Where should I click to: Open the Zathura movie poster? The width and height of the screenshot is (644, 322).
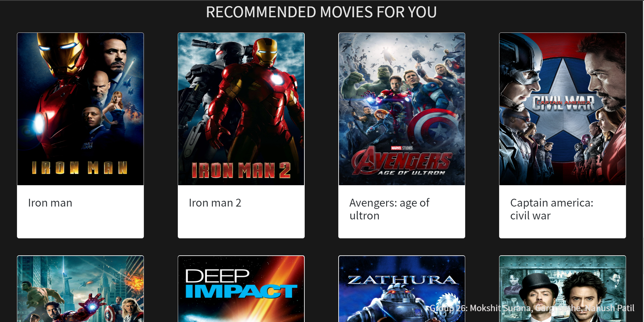click(402, 289)
